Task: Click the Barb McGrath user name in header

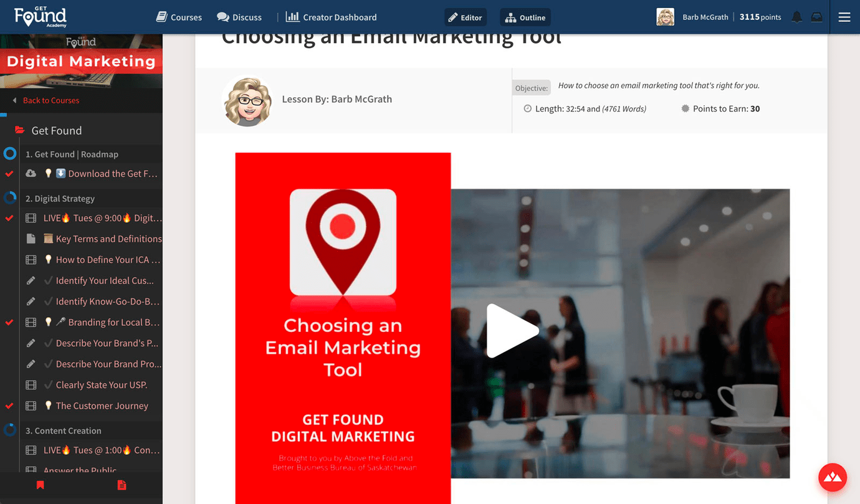Action: [705, 17]
